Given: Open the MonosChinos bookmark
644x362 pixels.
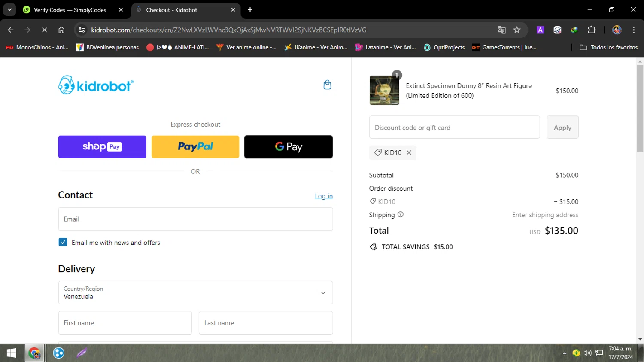Looking at the screenshot, I should [37, 47].
